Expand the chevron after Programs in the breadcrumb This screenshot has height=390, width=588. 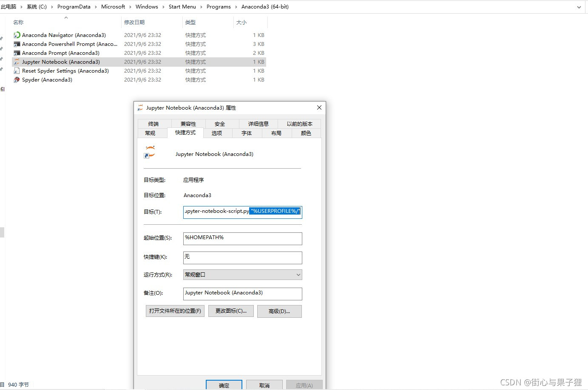click(236, 7)
